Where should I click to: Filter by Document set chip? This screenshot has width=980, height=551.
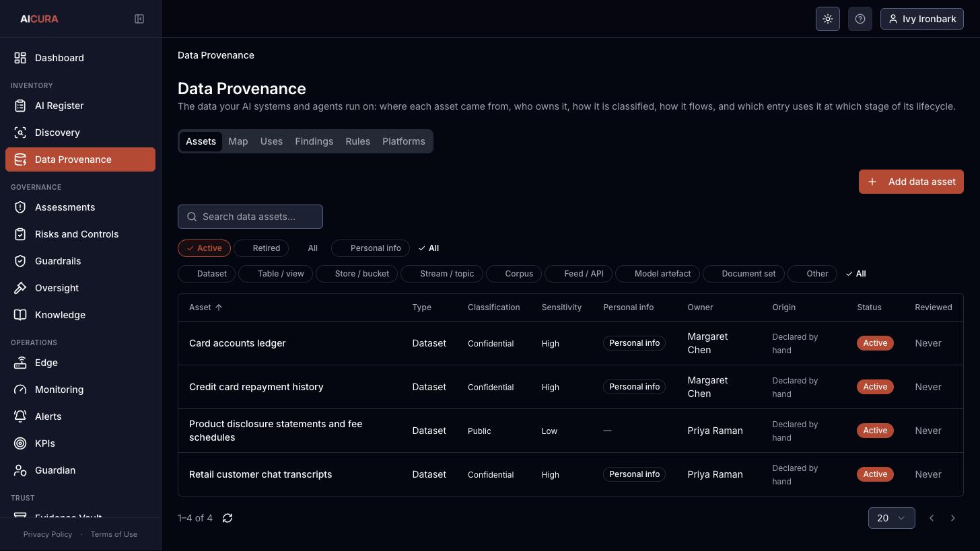point(743,274)
